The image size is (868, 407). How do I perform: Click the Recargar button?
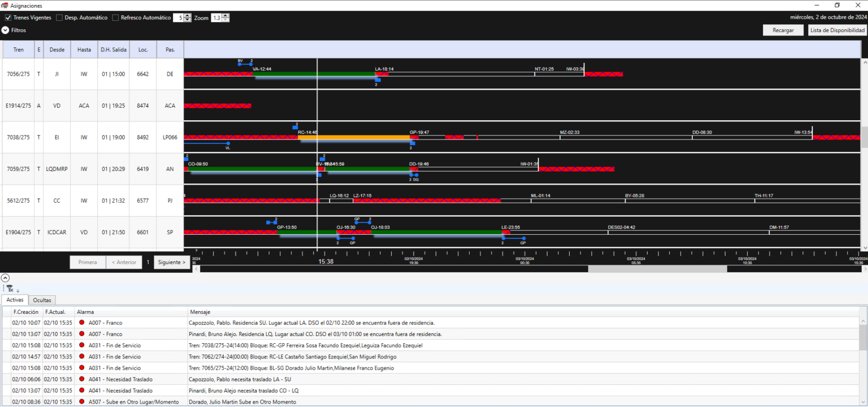[x=783, y=30]
